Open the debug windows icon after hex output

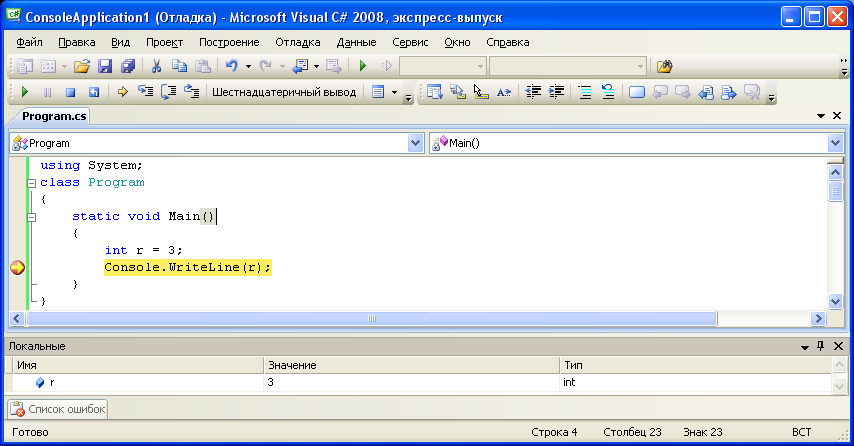click(x=378, y=92)
